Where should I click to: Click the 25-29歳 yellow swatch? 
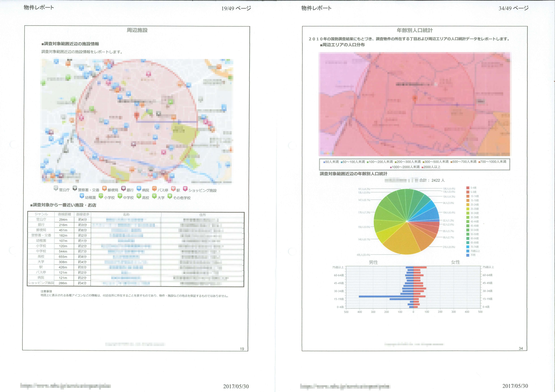click(x=468, y=209)
